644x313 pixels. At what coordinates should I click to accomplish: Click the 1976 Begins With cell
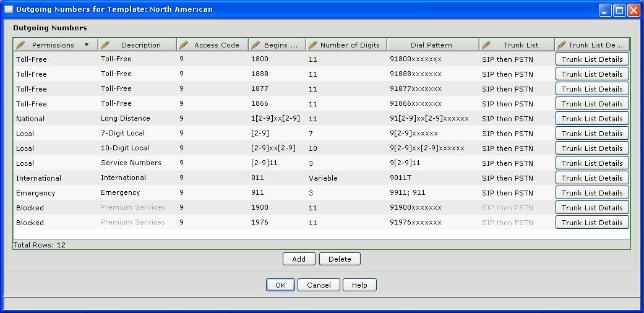(277, 222)
